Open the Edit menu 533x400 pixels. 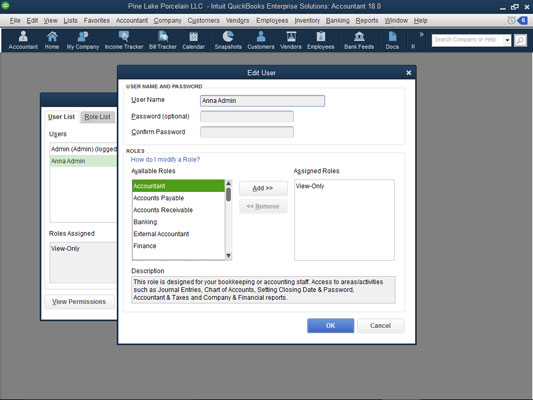tap(32, 20)
